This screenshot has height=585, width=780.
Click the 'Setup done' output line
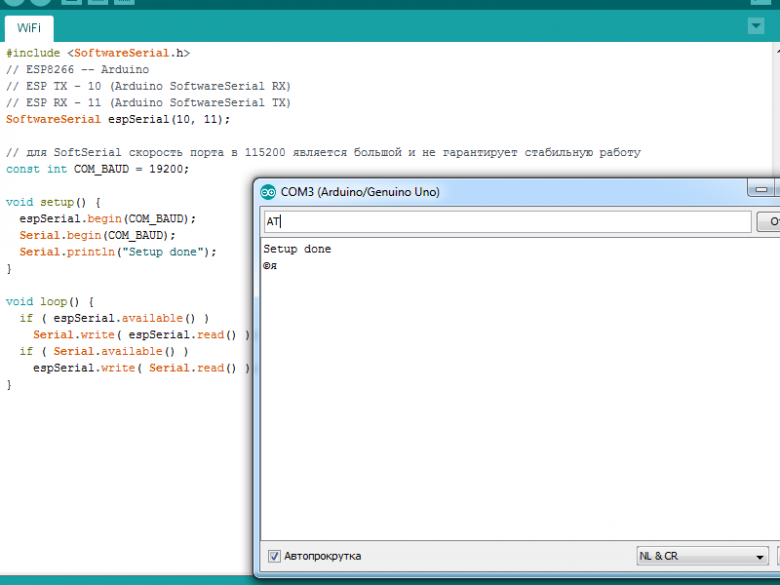[x=297, y=249]
